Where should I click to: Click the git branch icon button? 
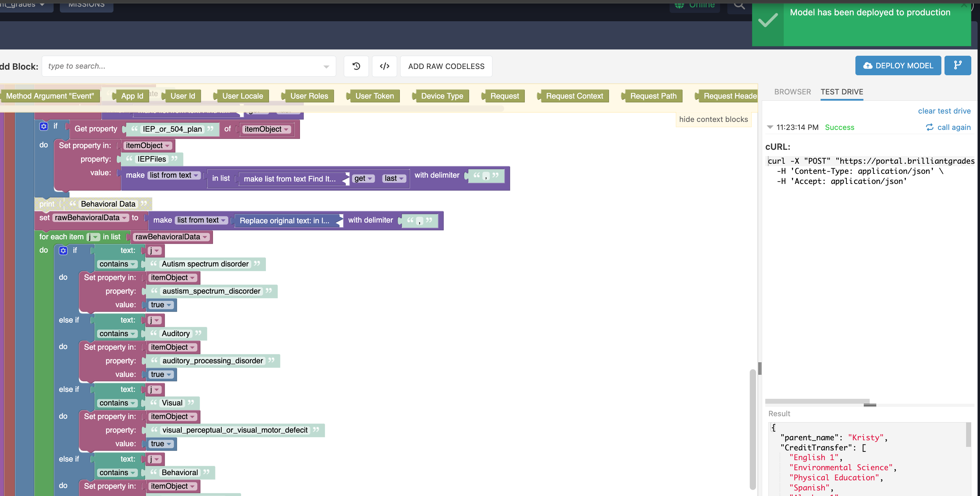[x=958, y=65]
